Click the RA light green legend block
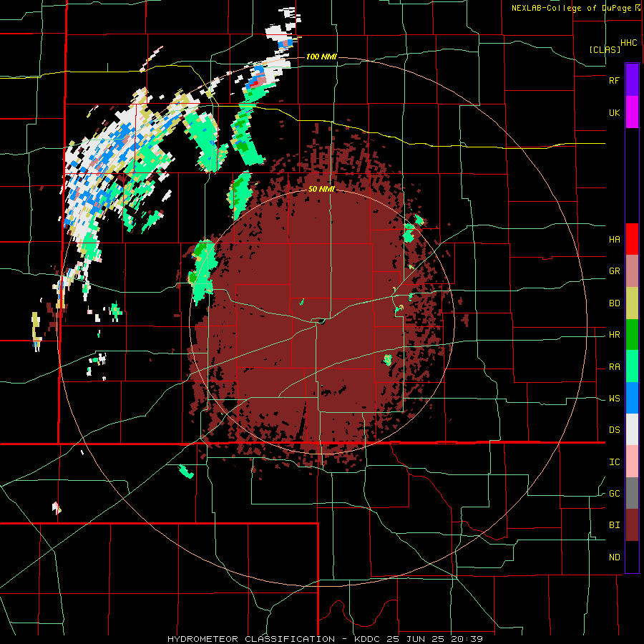Screen dimensions: 644x644 tap(632, 366)
